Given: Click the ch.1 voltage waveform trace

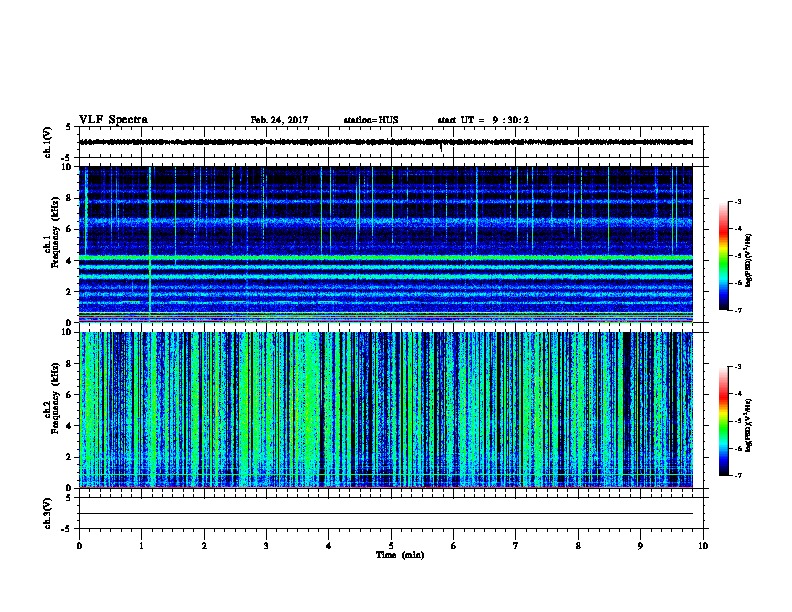Looking at the screenshot, I should pos(386,142).
